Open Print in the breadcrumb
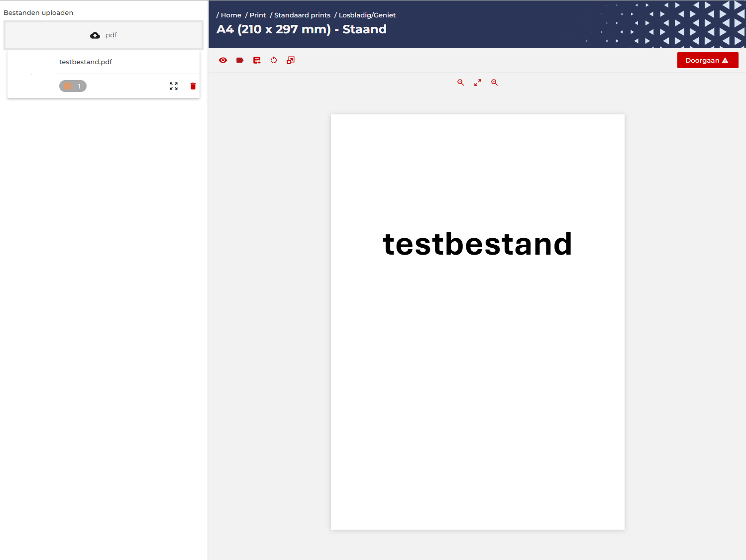The height and width of the screenshot is (560, 746). [x=258, y=15]
